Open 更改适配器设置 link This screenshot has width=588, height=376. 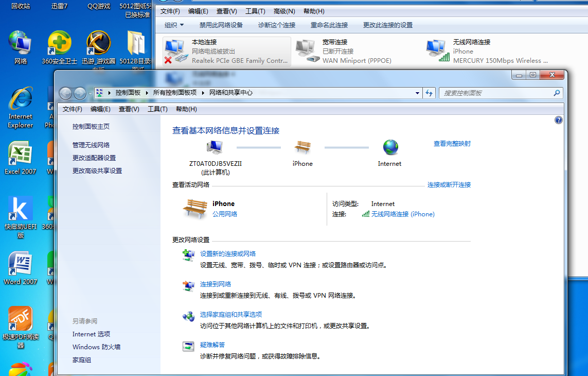(94, 158)
